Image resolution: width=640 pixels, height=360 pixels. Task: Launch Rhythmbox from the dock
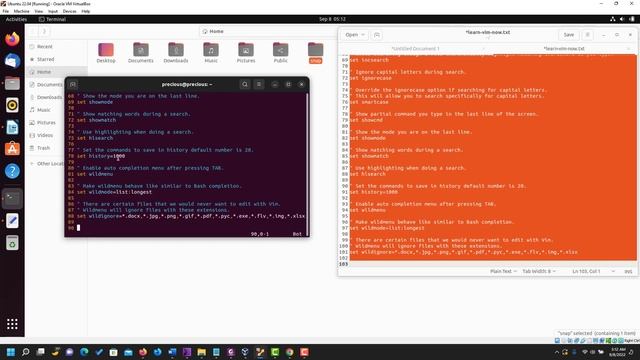12,105
